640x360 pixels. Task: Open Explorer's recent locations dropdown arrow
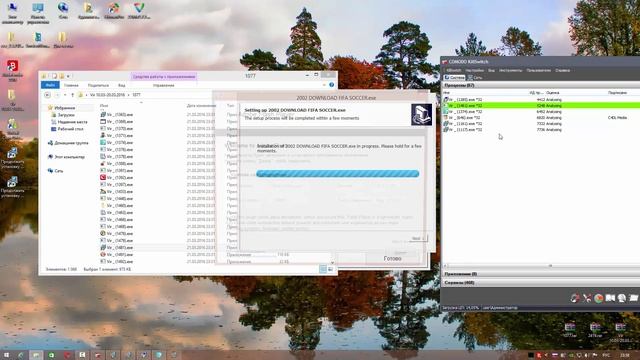click(65, 95)
